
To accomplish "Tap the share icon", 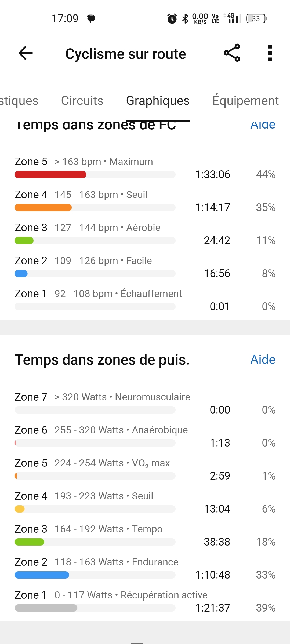I will (232, 53).
